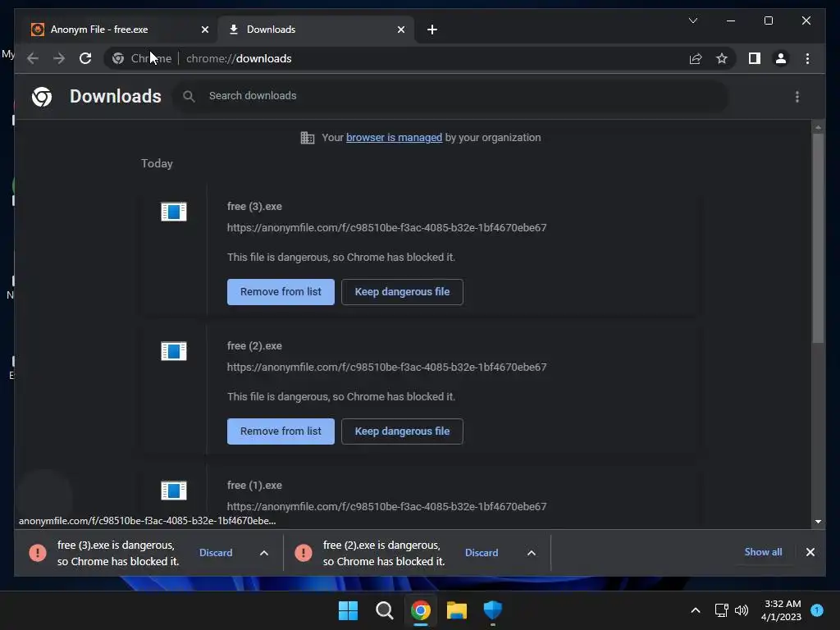Open Windows Security shield in taskbar

coord(493,610)
